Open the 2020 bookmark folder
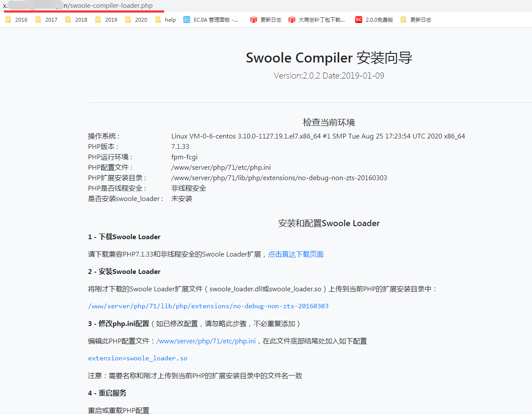Viewport: 532px width, 415px height. tap(136, 20)
